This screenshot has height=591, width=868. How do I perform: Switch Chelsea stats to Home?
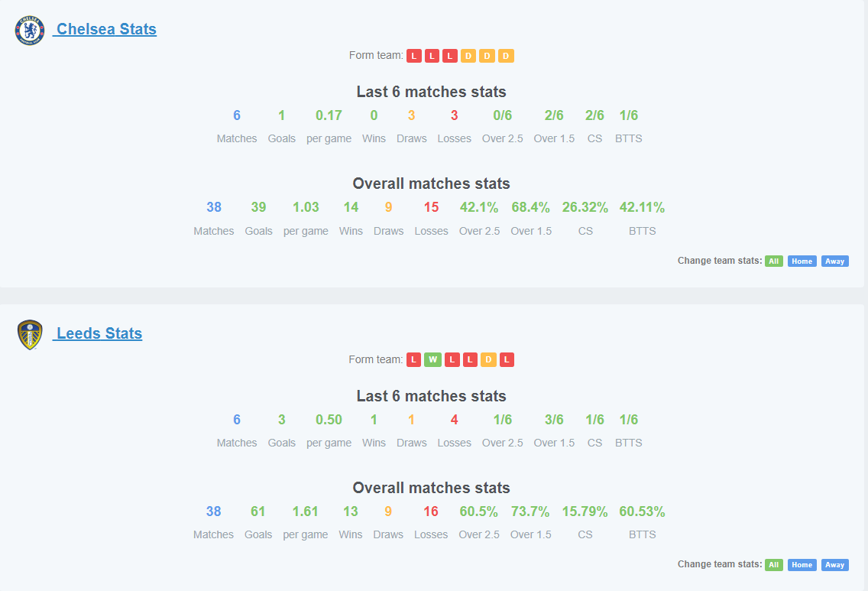(x=802, y=261)
